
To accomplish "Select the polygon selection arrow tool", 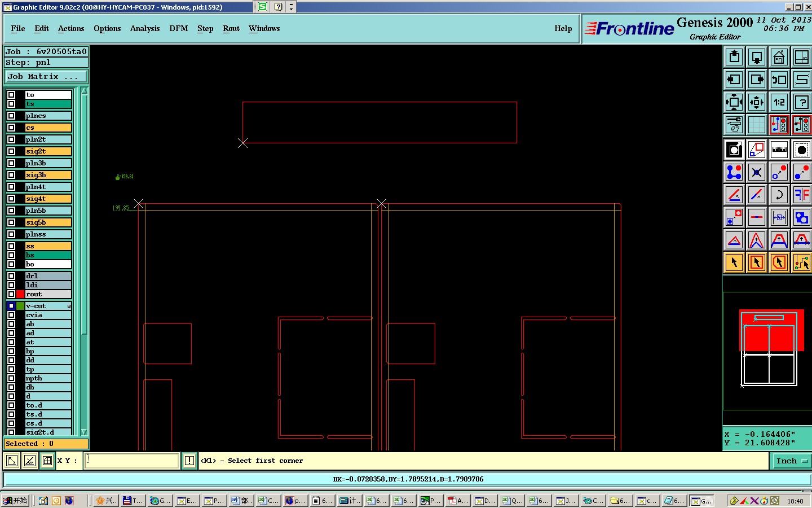I will click(x=779, y=262).
